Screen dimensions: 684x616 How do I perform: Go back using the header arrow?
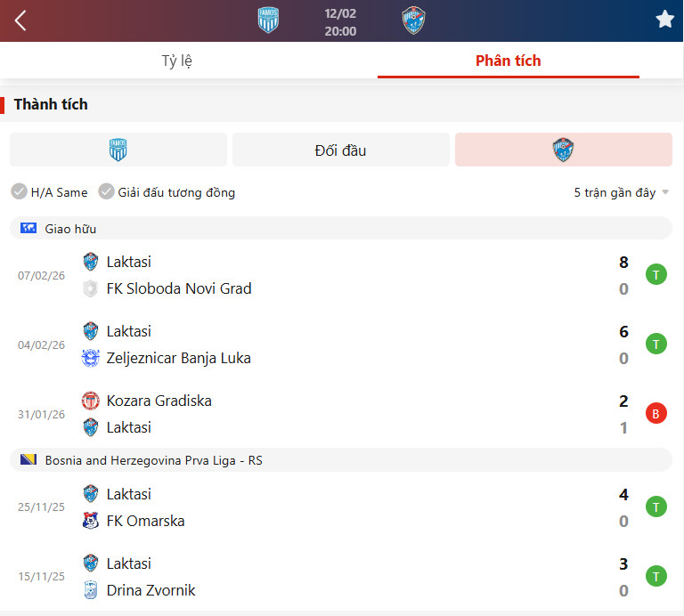20,20
